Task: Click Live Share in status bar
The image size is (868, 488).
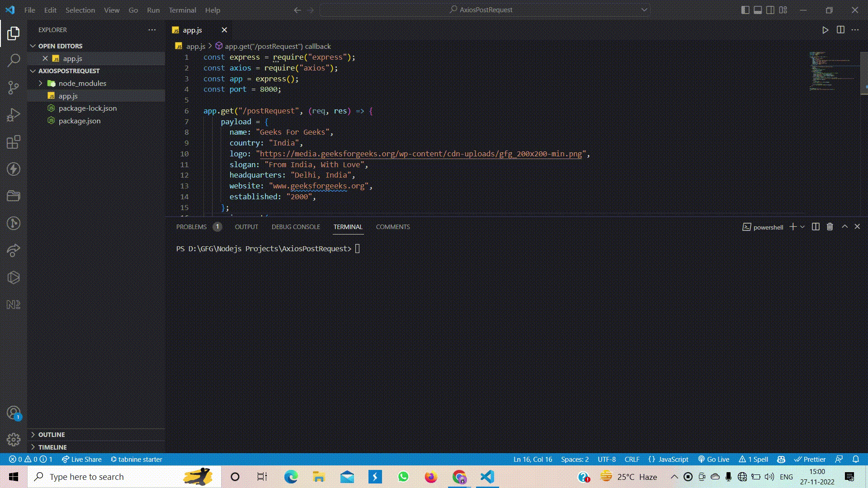Action: pyautogui.click(x=81, y=459)
